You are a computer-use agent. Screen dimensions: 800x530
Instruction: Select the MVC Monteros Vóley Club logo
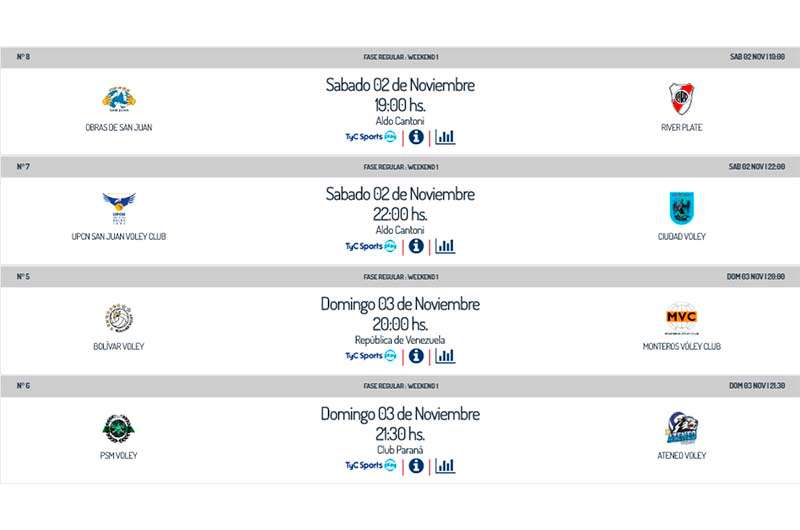coord(682,318)
